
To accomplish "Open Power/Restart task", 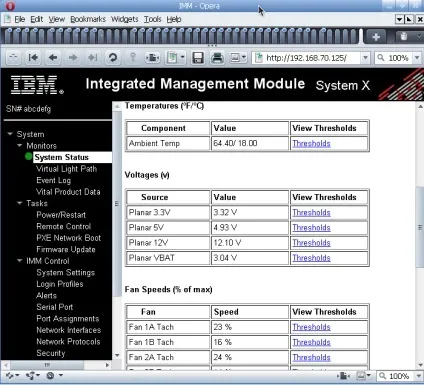I will [61, 215].
